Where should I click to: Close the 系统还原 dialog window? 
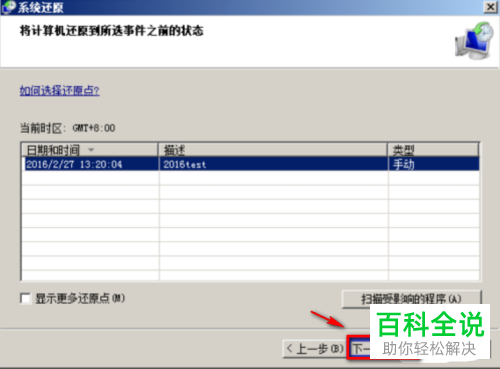pos(490,7)
